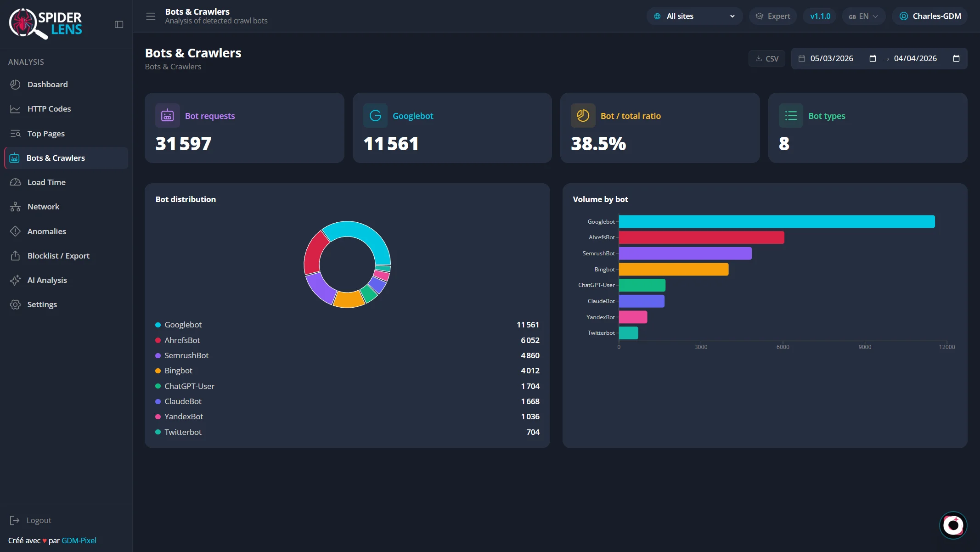
Task: Open the end date calendar picker
Action: (x=957, y=58)
